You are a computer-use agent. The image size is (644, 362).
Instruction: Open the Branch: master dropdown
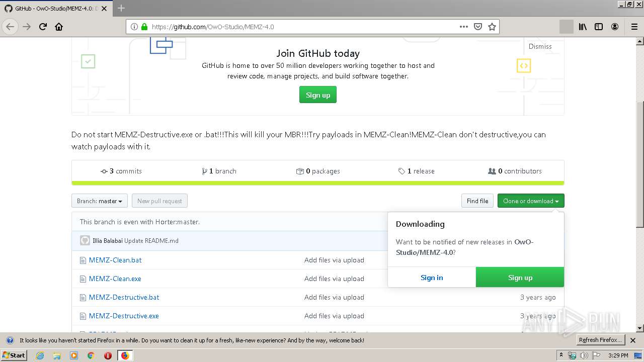(100, 201)
